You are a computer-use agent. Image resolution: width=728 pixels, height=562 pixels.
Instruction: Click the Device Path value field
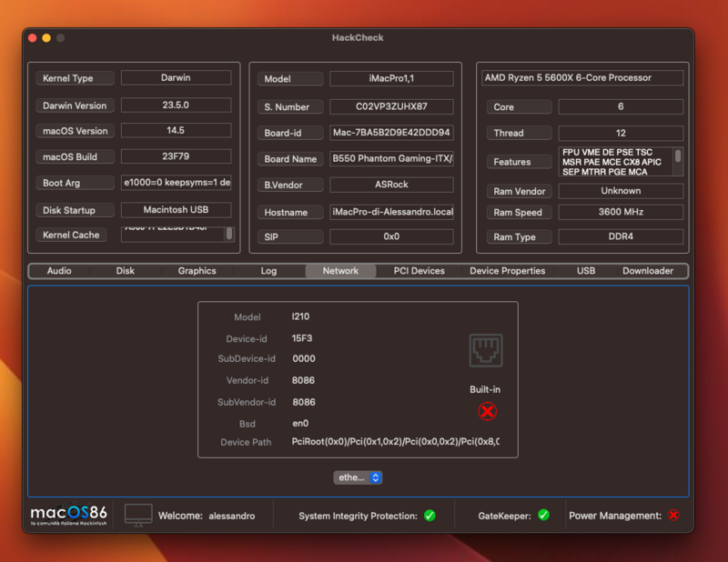(395, 442)
